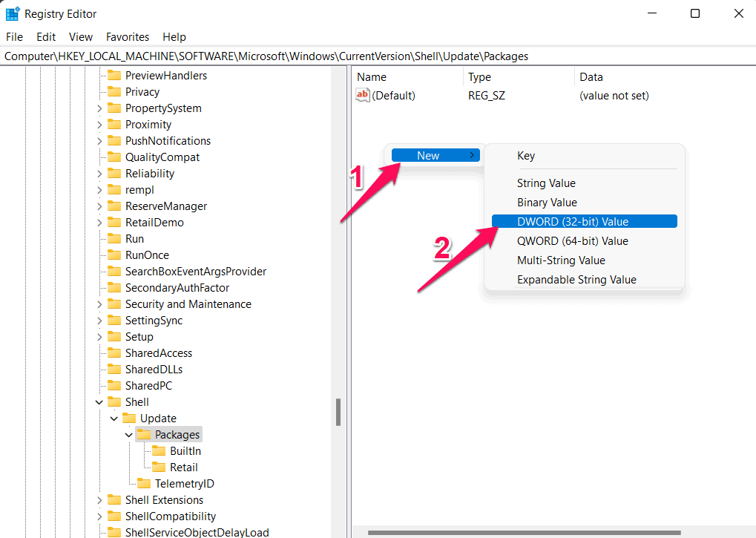
Task: Click the Registry Editor app icon in title bar
Action: pyautogui.click(x=13, y=13)
